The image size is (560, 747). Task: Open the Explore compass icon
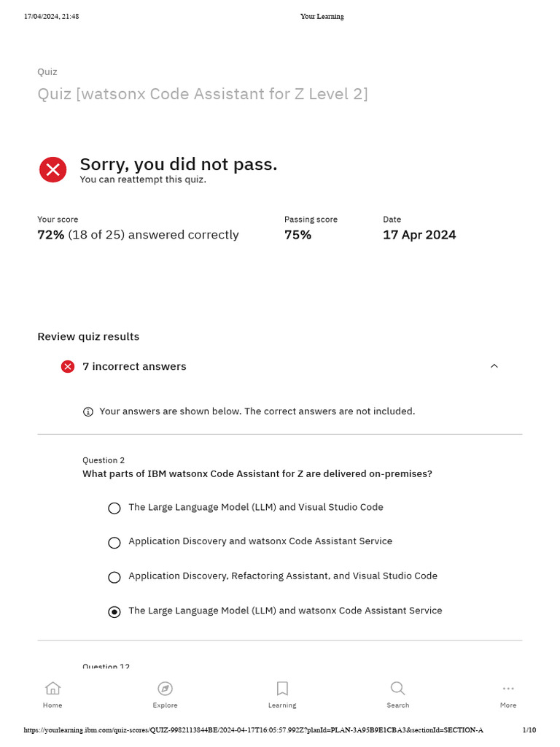[x=165, y=689]
